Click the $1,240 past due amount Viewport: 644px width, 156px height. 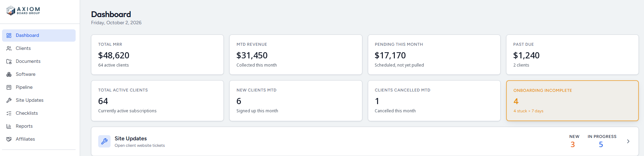click(x=526, y=55)
